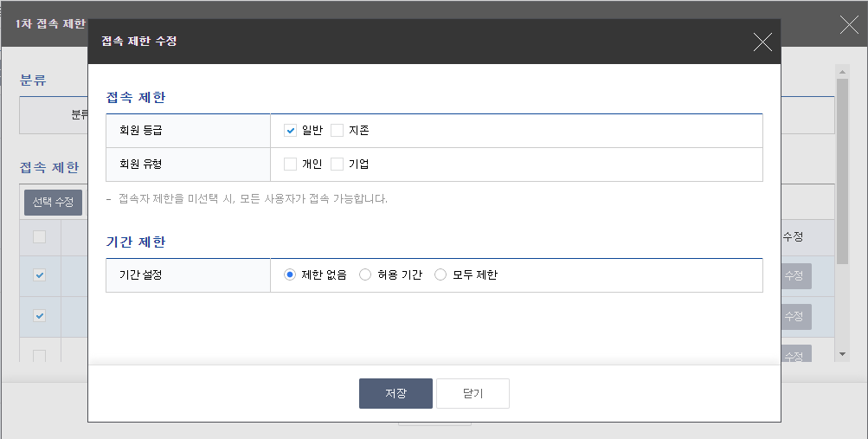
Task: Check the unchecked third table row checkbox
Action: point(40,355)
